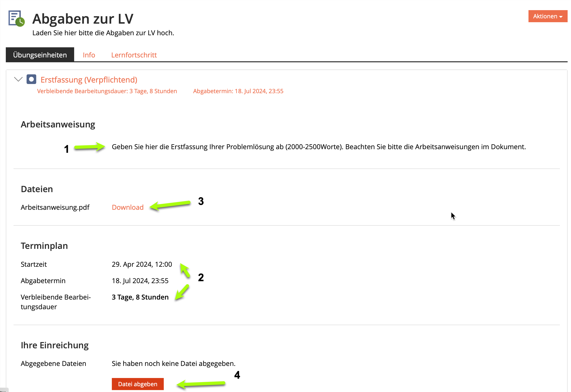Viewport: 571px width, 392px height.
Task: Click the collapse chevron next to Erstfassung
Action: click(18, 79)
